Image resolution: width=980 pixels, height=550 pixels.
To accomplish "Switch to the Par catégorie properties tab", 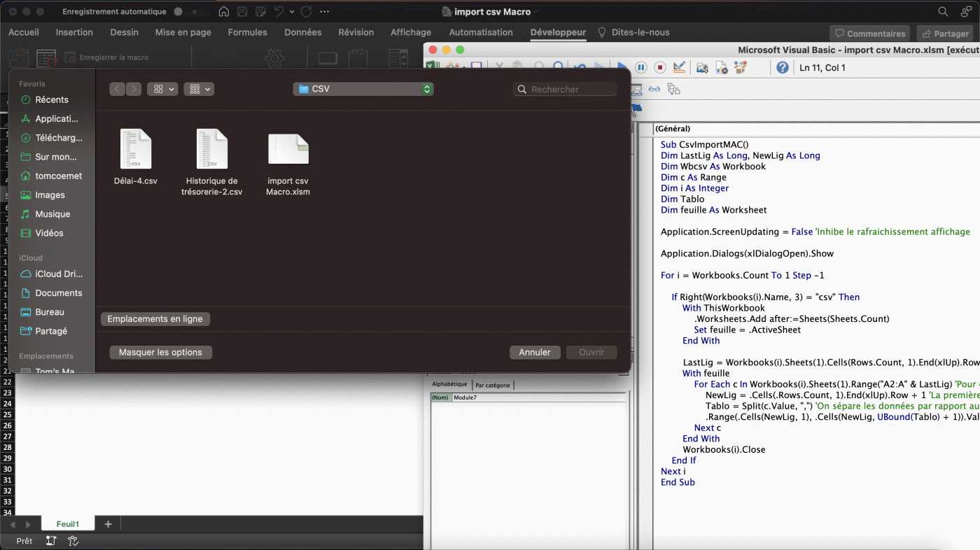I will pyautogui.click(x=493, y=385).
